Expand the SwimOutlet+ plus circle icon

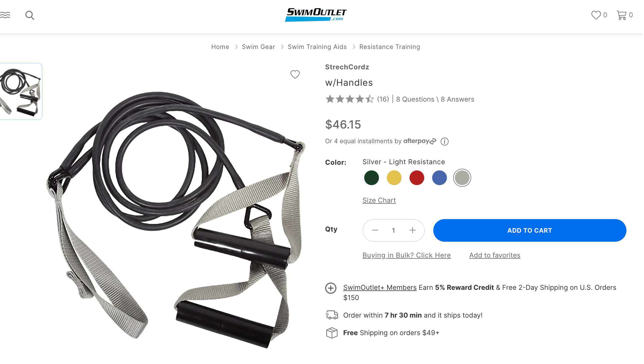(331, 288)
